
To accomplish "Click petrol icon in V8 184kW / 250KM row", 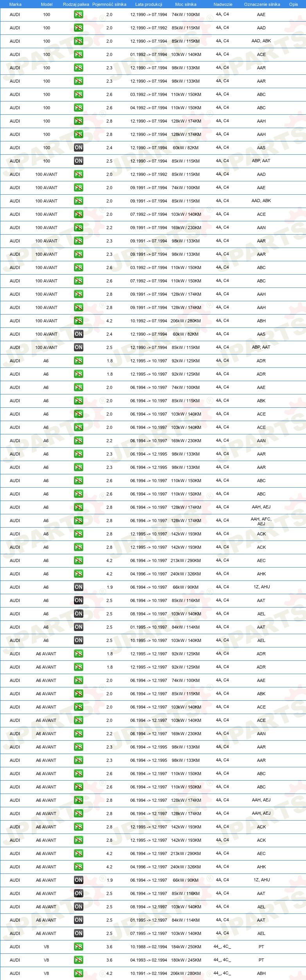I will tap(78, 947).
